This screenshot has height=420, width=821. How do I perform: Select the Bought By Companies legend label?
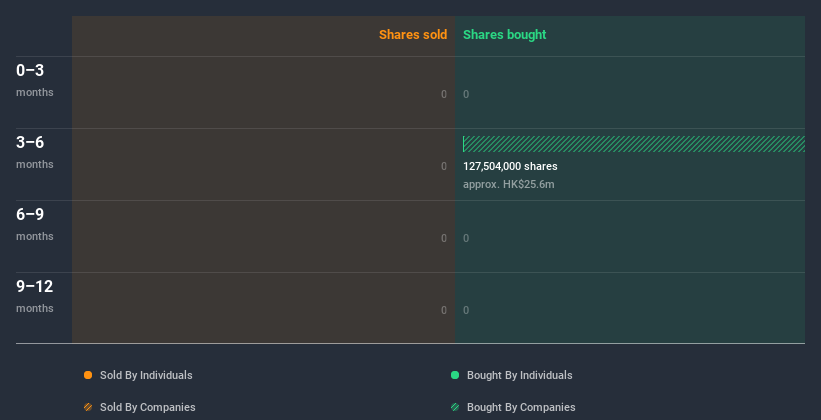521,407
